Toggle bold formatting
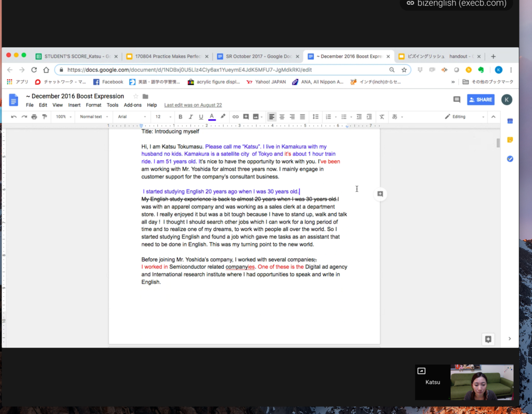The image size is (532, 414). (x=181, y=117)
